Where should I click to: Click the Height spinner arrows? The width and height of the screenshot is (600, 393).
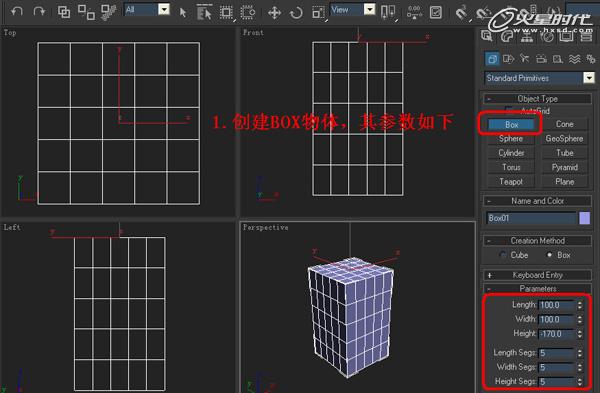[x=580, y=334]
